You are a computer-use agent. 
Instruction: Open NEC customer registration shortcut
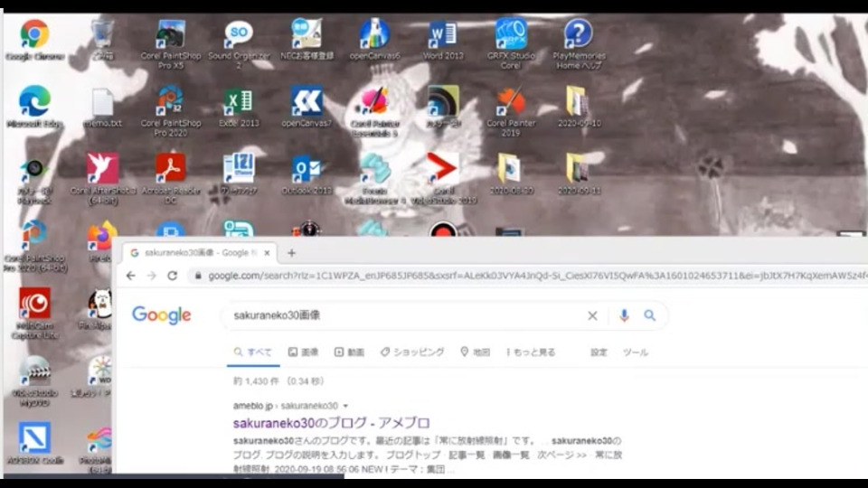(x=307, y=39)
